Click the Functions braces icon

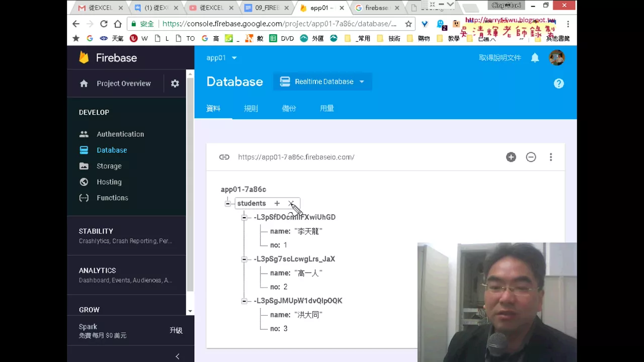[x=84, y=198]
